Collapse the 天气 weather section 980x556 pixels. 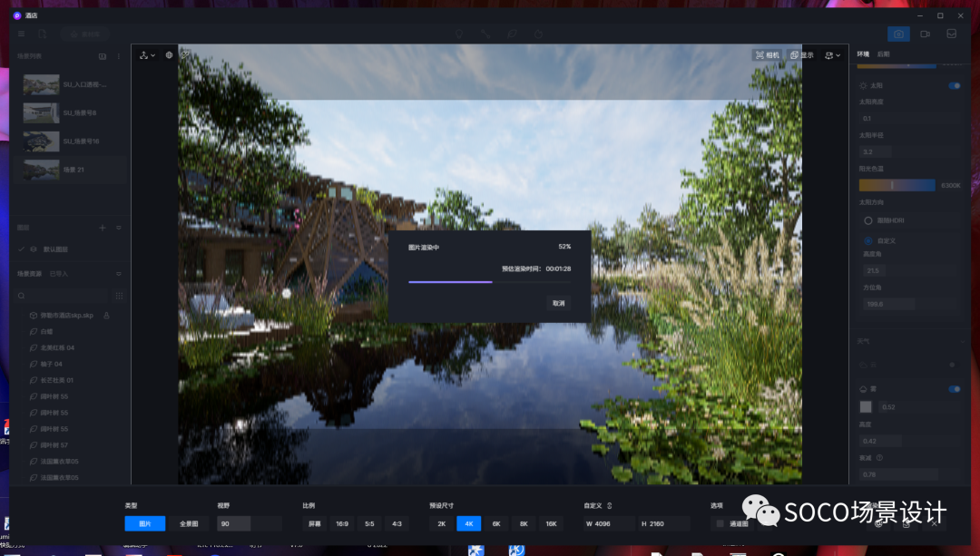coord(961,341)
